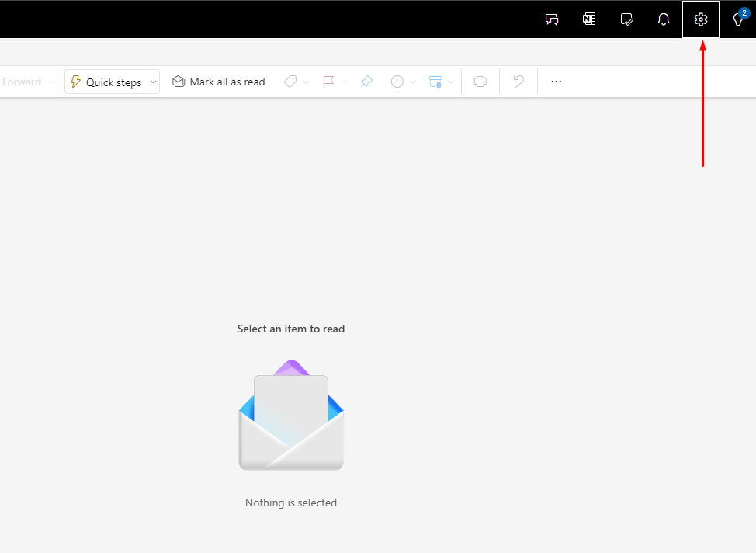This screenshot has height=553, width=756.
Task: Click Mark all as read
Action: coord(219,82)
